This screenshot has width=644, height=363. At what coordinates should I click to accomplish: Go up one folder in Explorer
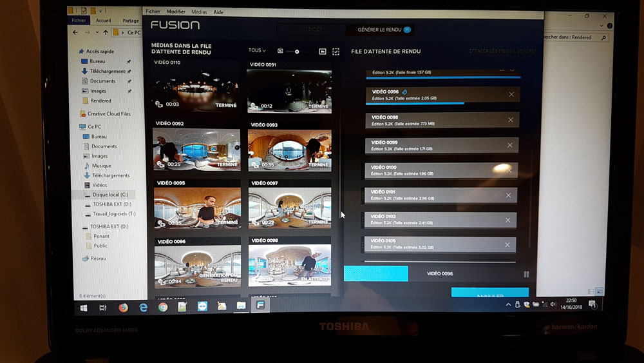point(106,32)
